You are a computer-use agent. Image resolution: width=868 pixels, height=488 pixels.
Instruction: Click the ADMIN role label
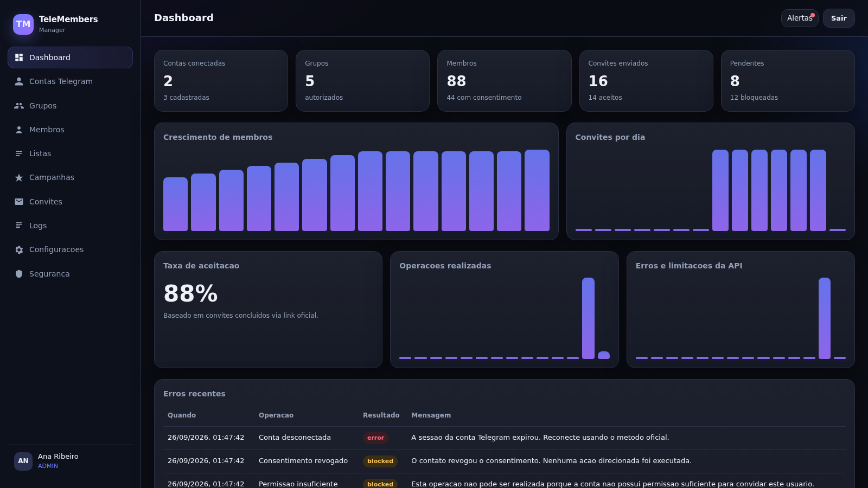(x=48, y=466)
